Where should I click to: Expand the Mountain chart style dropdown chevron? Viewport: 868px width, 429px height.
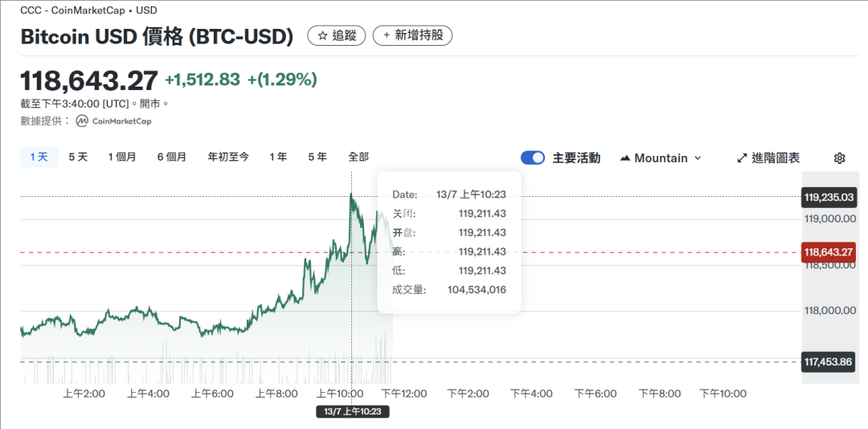click(x=698, y=158)
